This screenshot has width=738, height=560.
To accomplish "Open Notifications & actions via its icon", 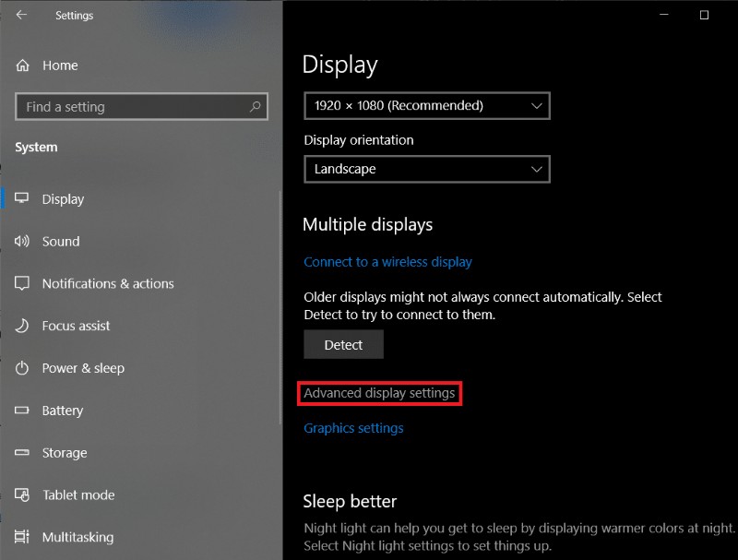I will point(22,283).
